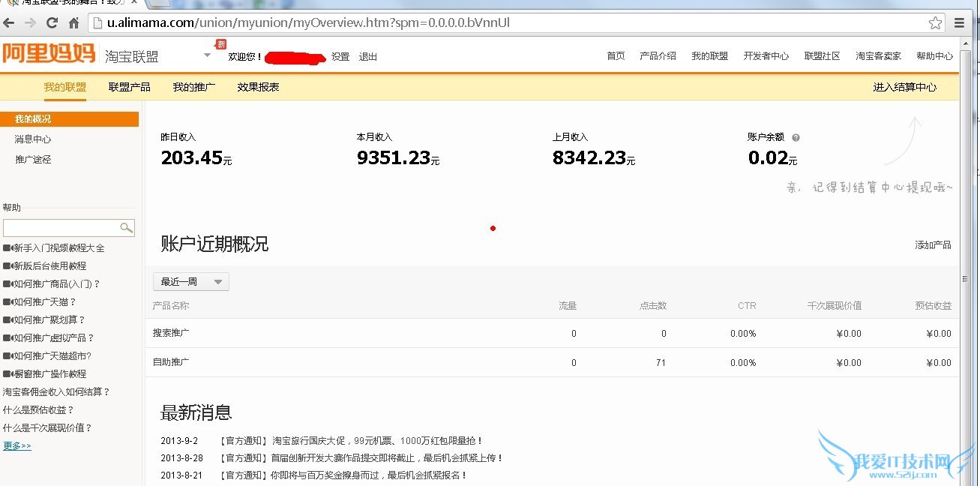Viewport: 980px width, 486px height.
Task: Click the 退出 logout link
Action: click(368, 57)
